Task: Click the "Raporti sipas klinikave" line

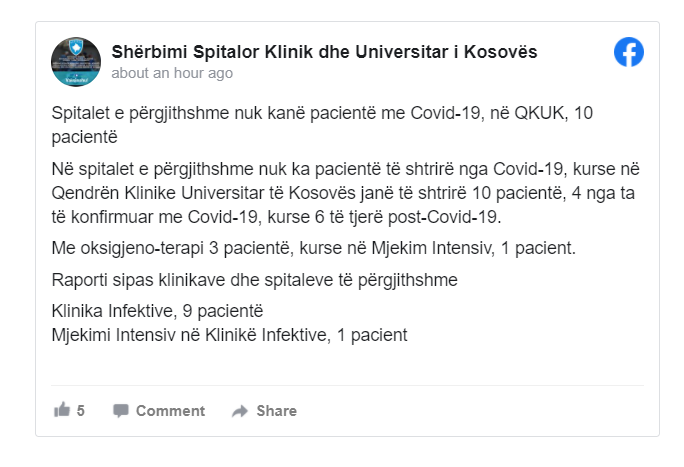Action: pyautogui.click(x=255, y=280)
